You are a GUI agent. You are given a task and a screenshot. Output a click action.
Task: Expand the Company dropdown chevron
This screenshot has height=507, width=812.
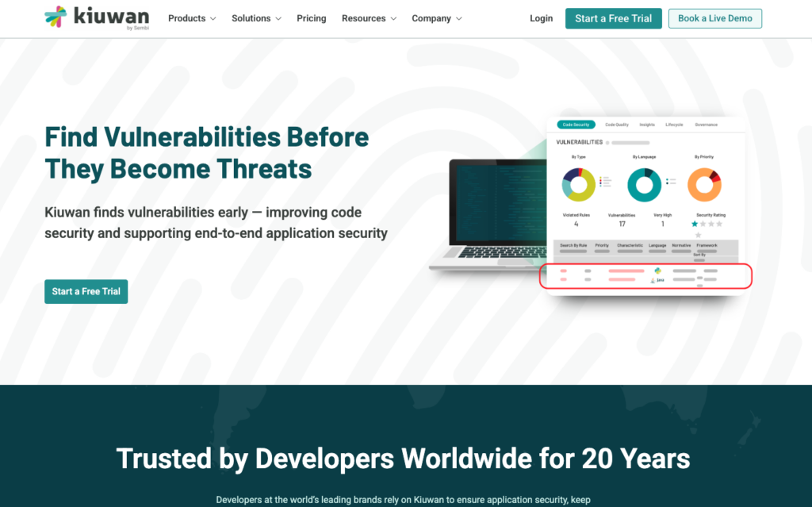(x=459, y=19)
